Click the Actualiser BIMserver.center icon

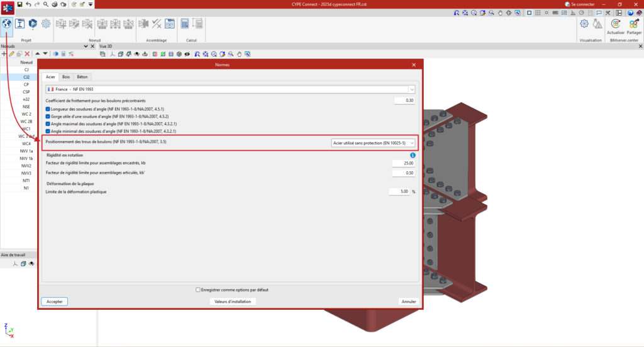click(x=615, y=26)
